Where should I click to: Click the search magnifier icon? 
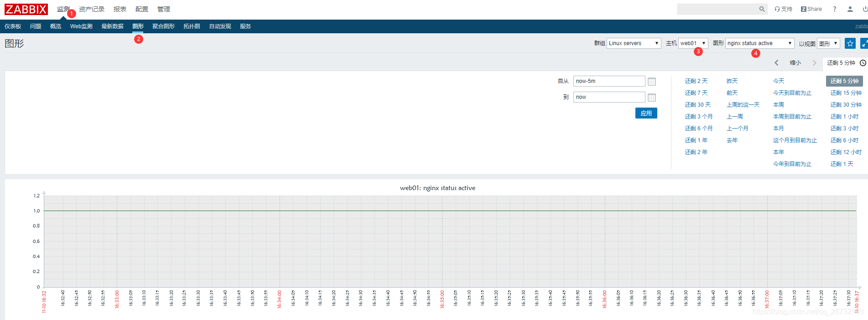tap(762, 9)
